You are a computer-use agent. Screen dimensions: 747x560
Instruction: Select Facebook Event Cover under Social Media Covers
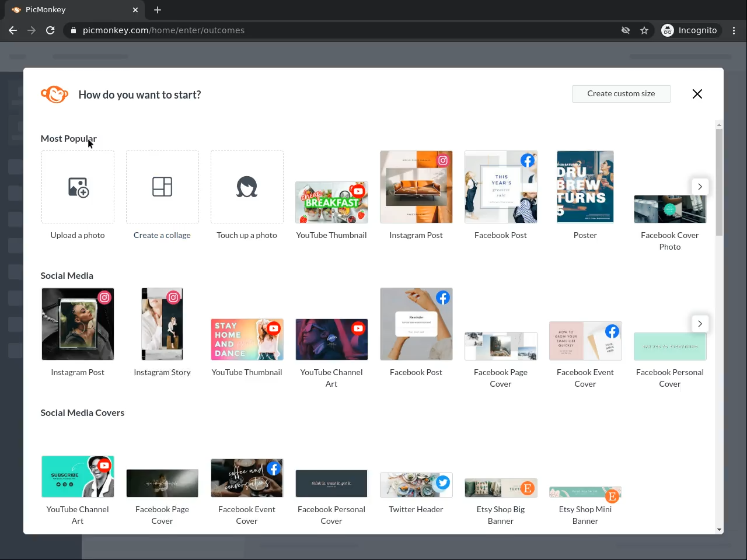point(247,478)
